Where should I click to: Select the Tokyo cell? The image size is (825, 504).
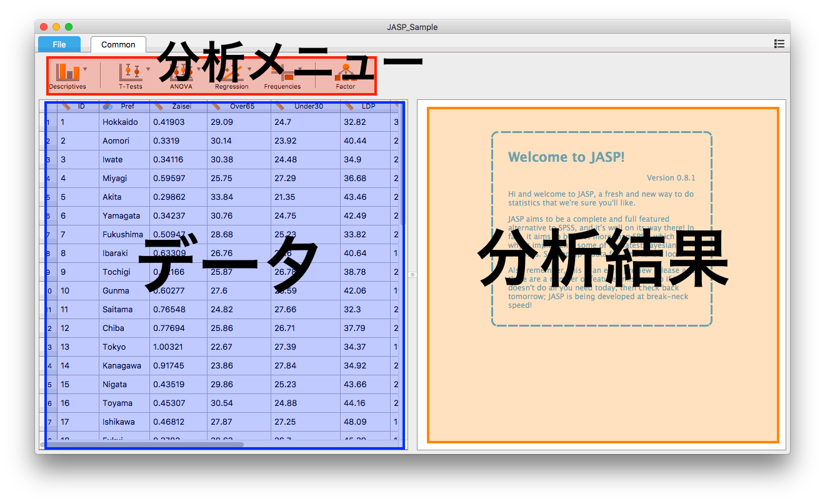point(124,347)
